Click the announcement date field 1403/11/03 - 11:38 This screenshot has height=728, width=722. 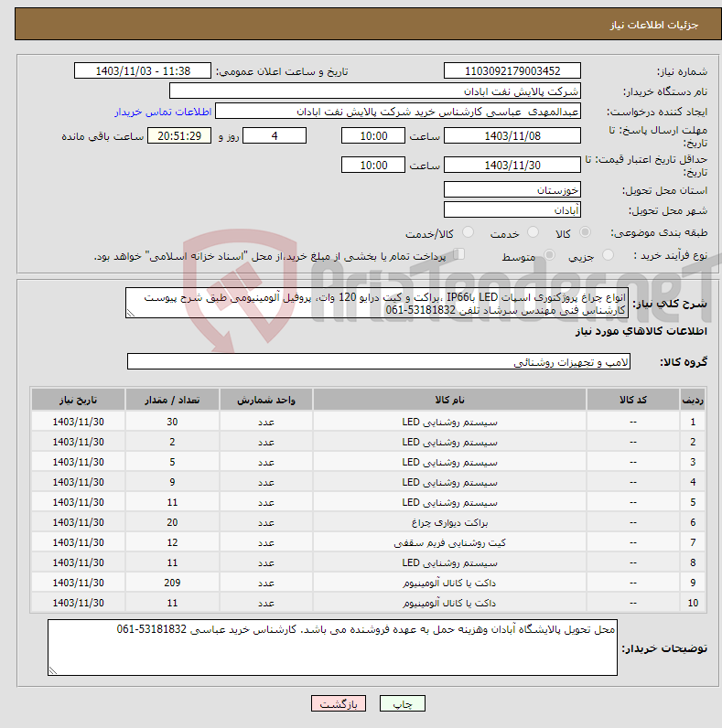pyautogui.click(x=143, y=71)
